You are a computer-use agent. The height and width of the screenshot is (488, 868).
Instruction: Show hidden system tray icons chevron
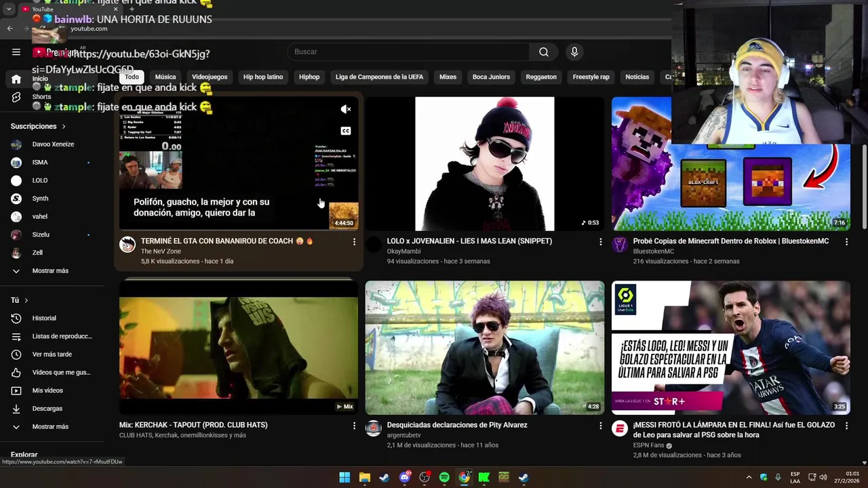749,477
